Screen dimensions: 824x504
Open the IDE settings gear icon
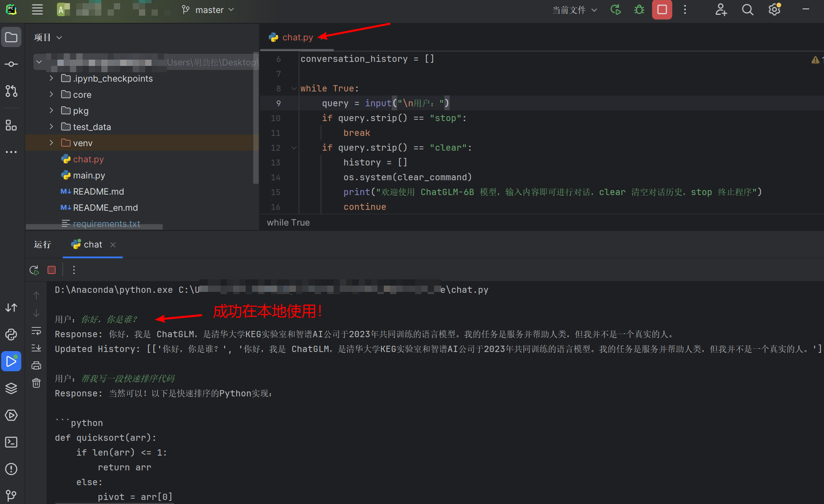(774, 10)
